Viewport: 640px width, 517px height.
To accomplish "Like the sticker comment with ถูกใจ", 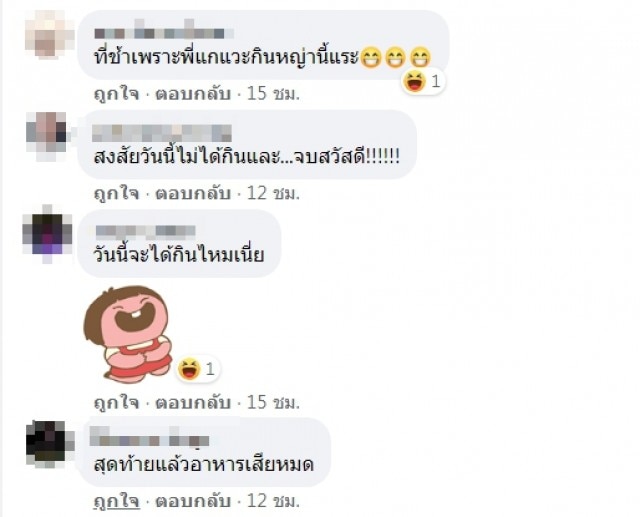I will (x=117, y=403).
